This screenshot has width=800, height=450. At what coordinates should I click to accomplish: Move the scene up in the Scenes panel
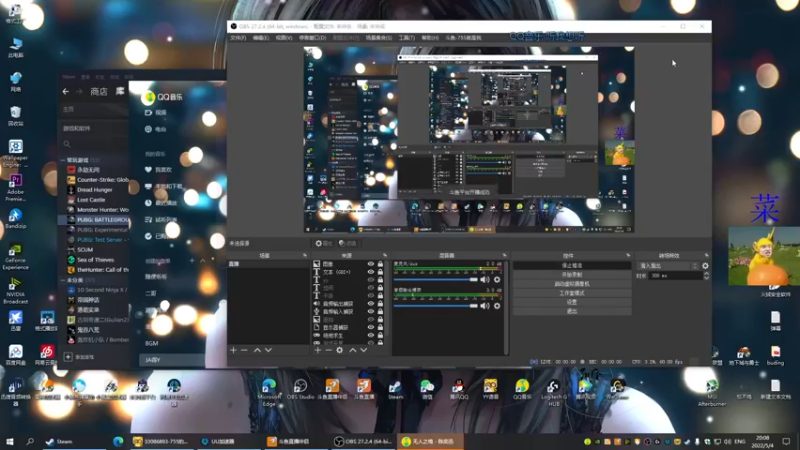click(257, 351)
